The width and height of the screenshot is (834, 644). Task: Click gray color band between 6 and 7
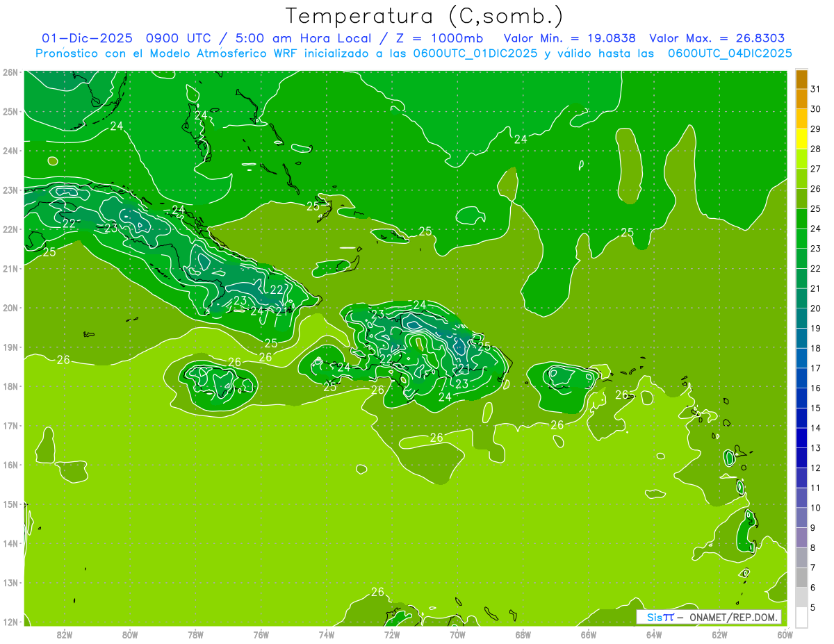(801, 577)
